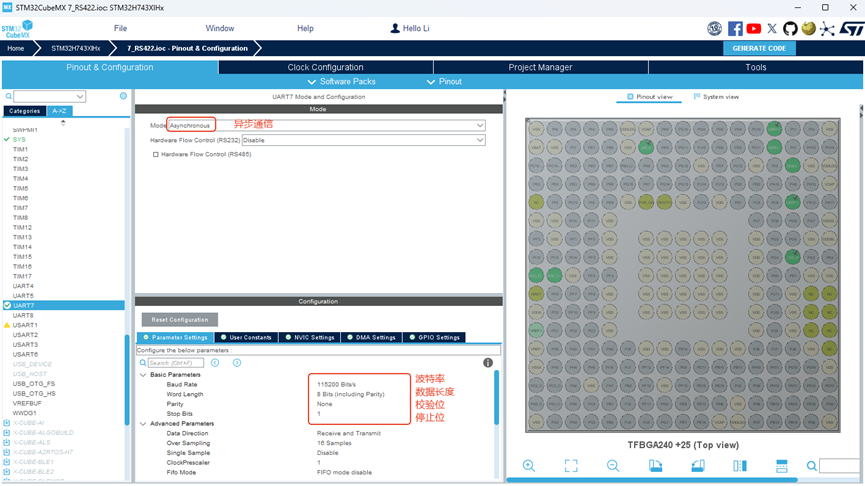
Task: Switch to System view
Action: click(716, 97)
